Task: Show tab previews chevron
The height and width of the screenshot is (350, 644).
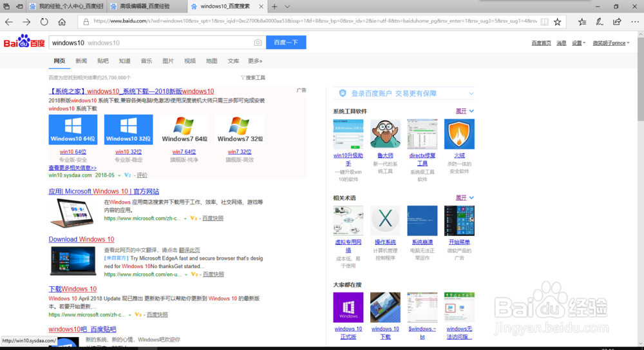Action: click(x=287, y=6)
